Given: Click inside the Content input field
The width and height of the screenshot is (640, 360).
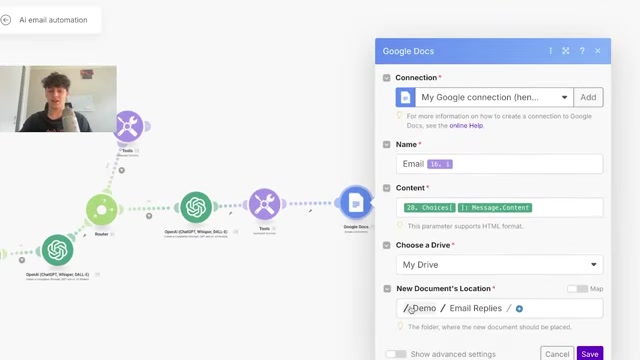Looking at the screenshot, I should 499,207.
